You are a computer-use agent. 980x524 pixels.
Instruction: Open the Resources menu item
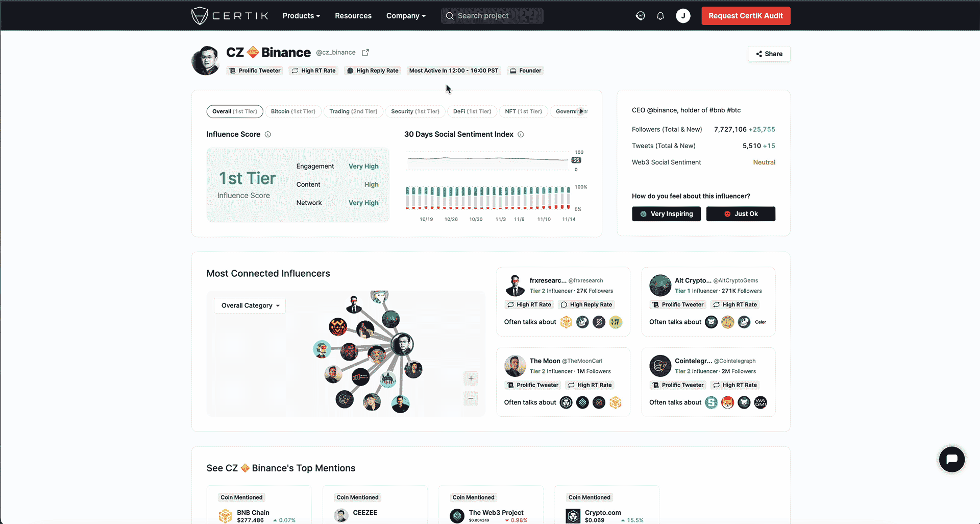353,16
